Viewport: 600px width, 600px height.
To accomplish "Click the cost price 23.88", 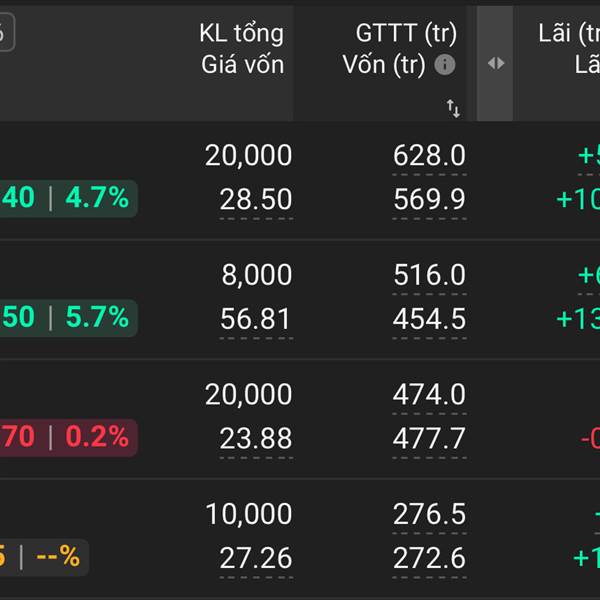I will [256, 438].
